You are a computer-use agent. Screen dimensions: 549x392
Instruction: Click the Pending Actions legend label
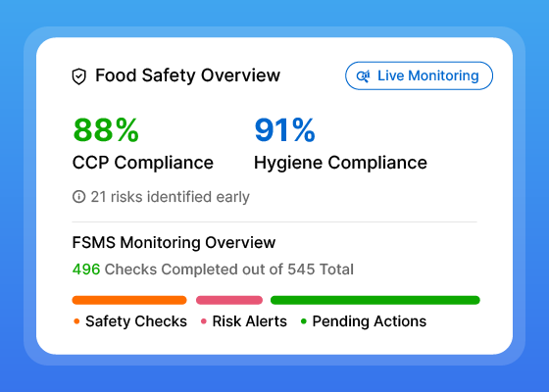tap(370, 321)
